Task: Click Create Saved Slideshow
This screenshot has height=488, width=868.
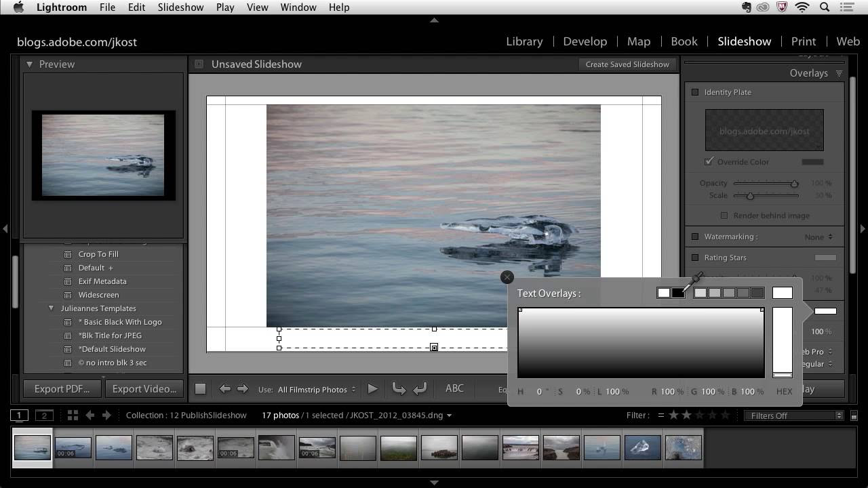Action: (x=627, y=64)
